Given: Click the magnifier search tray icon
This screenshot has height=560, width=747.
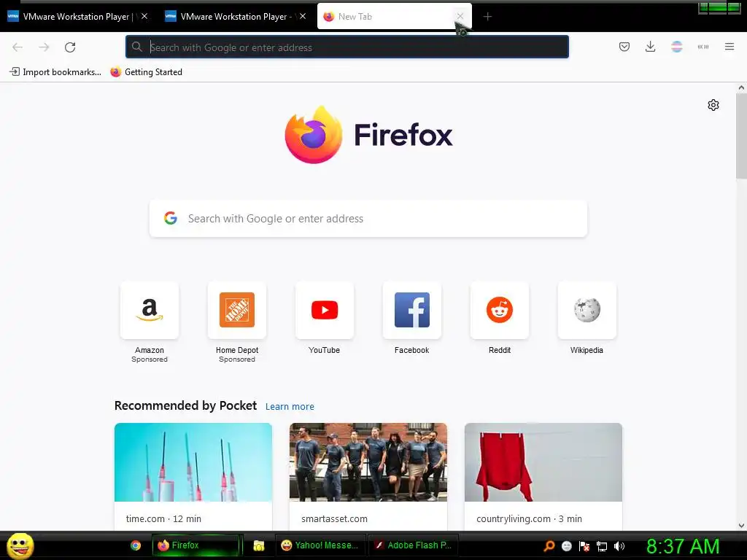Looking at the screenshot, I should pyautogui.click(x=549, y=546).
